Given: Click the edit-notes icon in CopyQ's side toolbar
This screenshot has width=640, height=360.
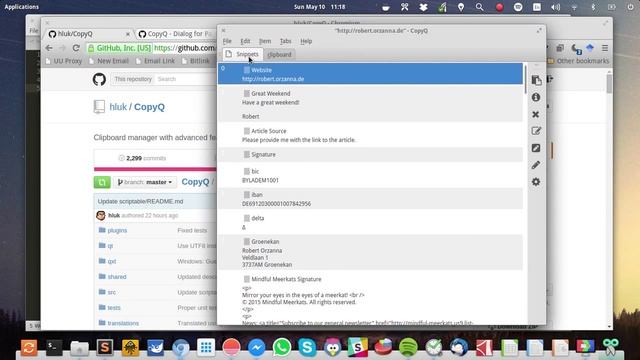Looking at the screenshot, I should tap(536, 131).
